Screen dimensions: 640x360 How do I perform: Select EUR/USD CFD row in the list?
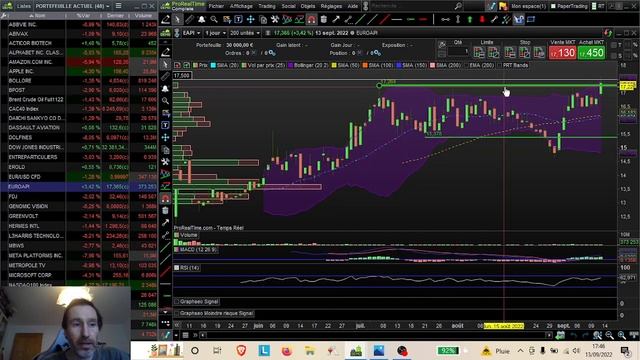[x=78, y=177]
